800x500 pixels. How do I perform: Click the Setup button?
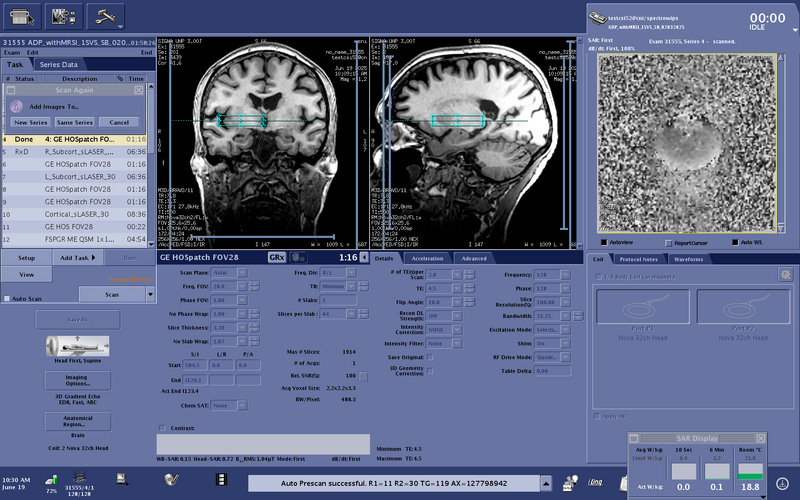point(27,258)
